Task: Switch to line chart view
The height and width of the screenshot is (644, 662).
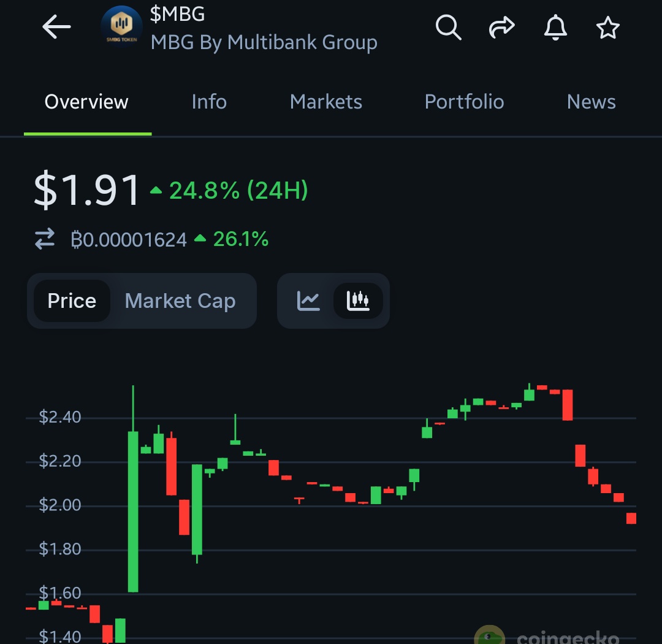Action: [308, 301]
